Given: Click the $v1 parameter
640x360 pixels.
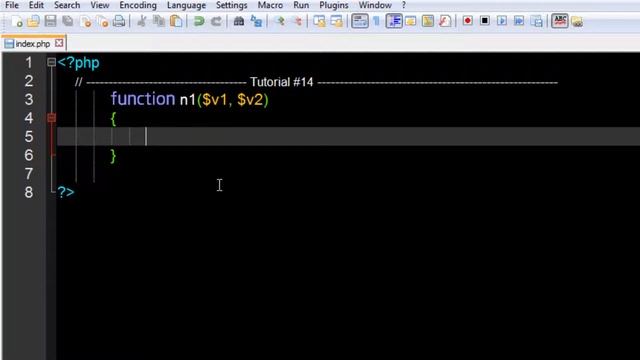Looking at the screenshot, I should tap(214, 100).
